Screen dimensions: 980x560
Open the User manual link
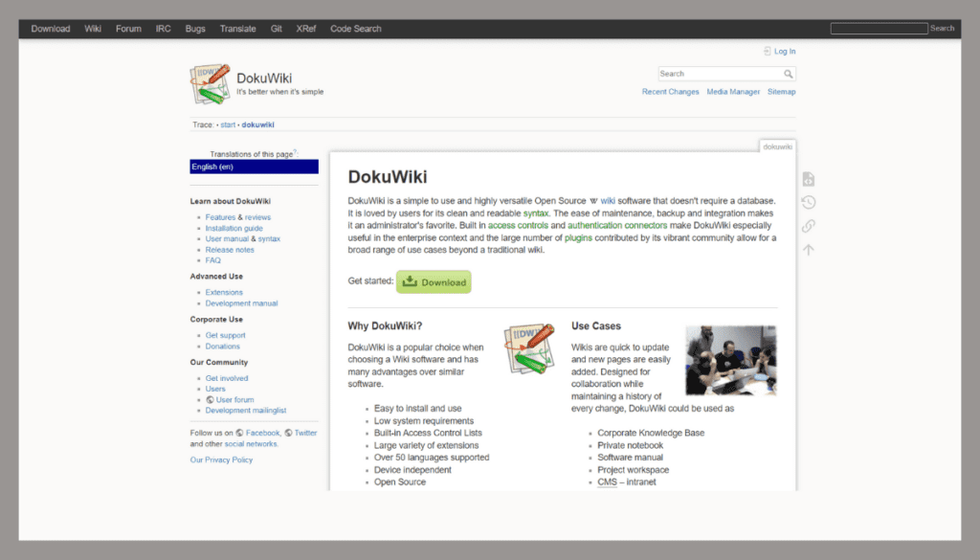click(227, 238)
